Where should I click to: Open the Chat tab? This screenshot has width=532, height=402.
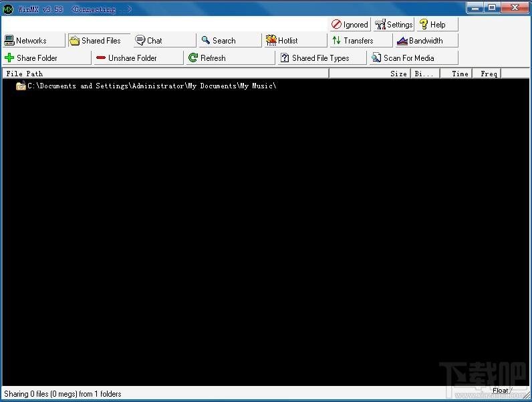(164, 40)
